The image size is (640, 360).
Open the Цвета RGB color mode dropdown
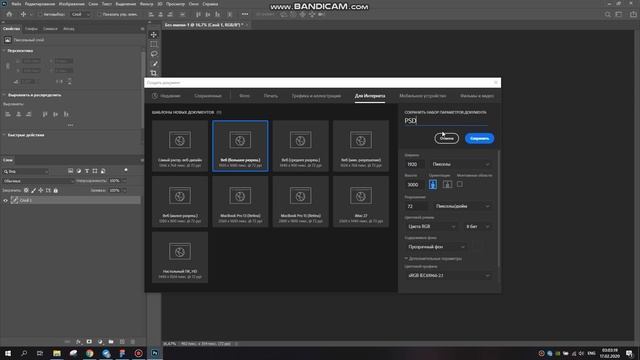pyautogui.click(x=431, y=226)
